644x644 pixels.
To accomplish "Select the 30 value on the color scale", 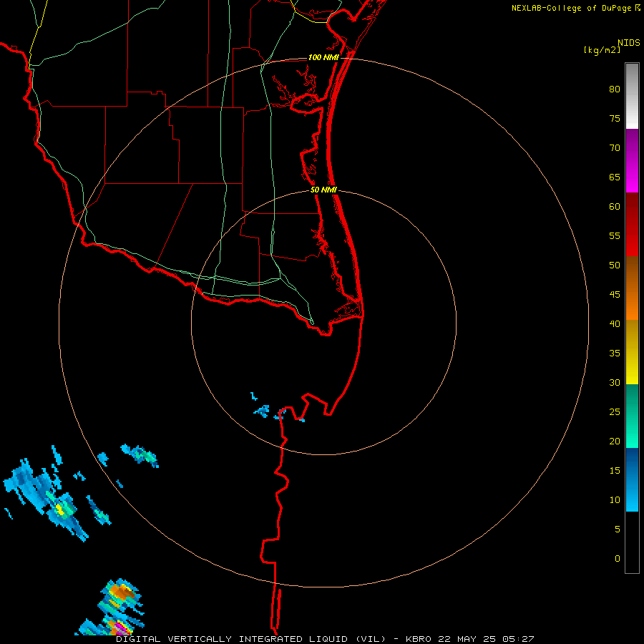I will click(x=615, y=382).
